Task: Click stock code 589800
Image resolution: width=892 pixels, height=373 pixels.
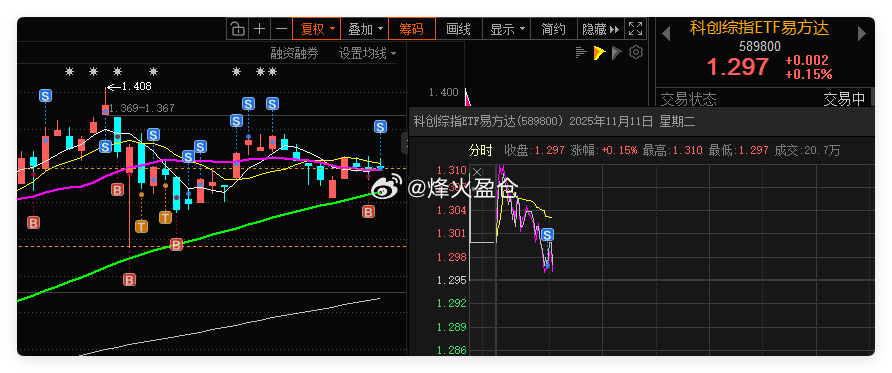Action: [759, 46]
